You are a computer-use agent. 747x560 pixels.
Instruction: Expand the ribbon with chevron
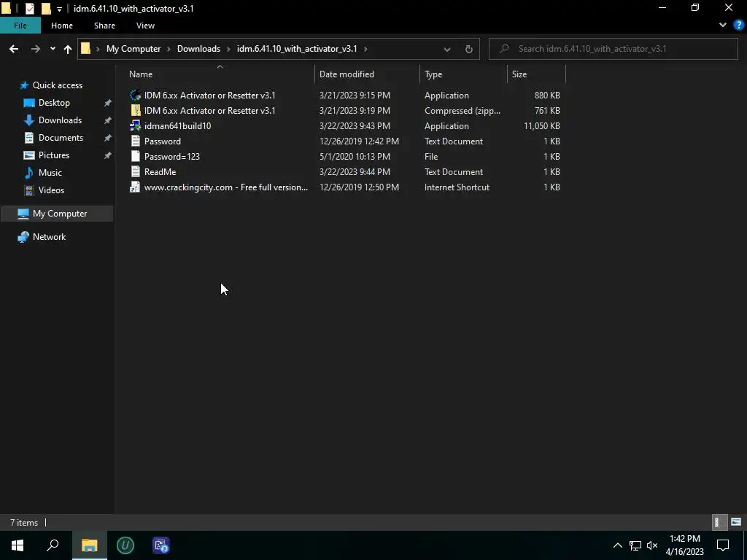point(723,26)
